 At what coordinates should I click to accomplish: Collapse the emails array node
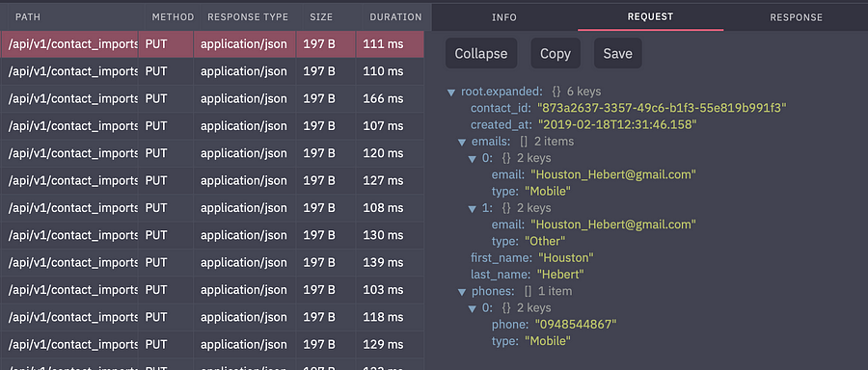(x=462, y=142)
